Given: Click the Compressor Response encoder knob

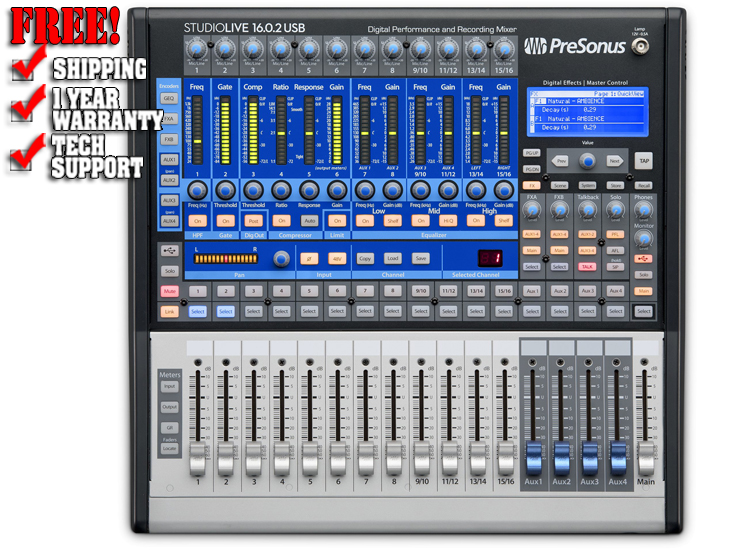Looking at the screenshot, I should 309,190.
